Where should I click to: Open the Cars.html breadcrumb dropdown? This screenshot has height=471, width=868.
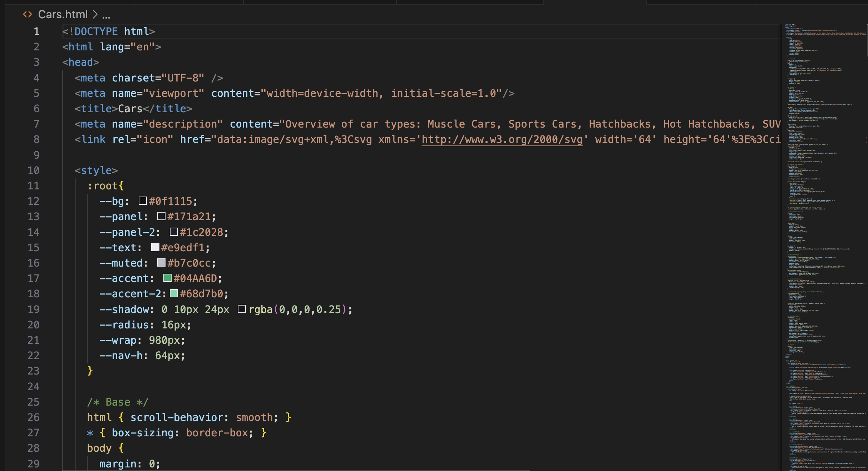(x=63, y=14)
